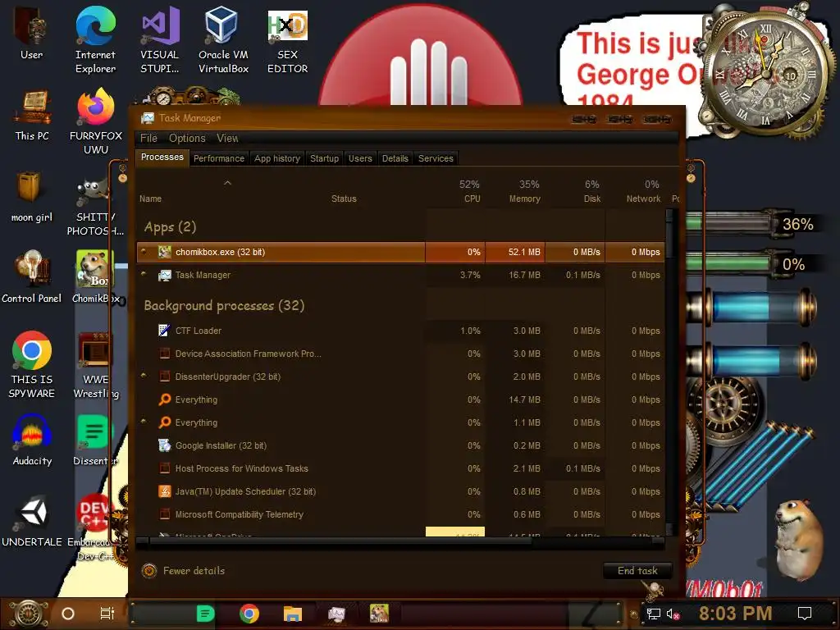840x630 pixels.
Task: Open Internet Explorer desktop shortcut
Action: [x=95, y=39]
